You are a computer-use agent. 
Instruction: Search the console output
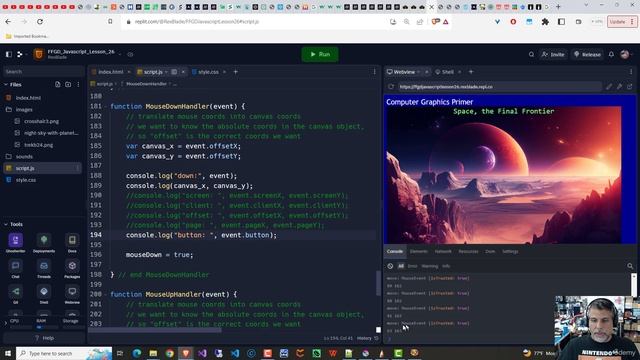630,266
